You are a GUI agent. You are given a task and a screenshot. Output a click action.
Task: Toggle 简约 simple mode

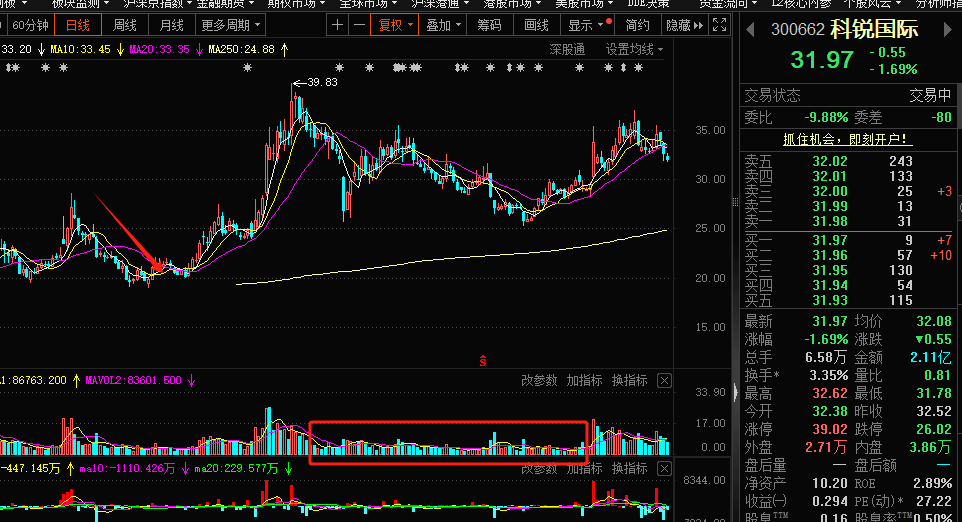pyautogui.click(x=637, y=25)
